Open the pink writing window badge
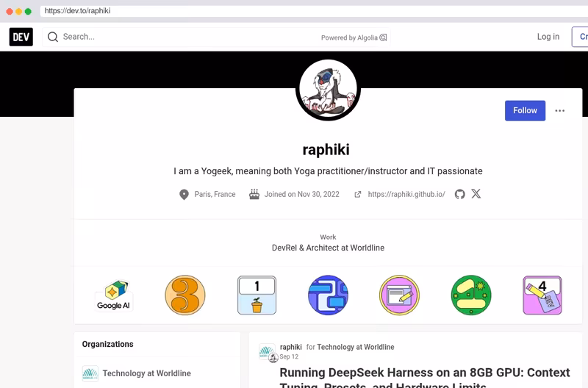Image resolution: width=588 pixels, height=388 pixels. tap(399, 295)
